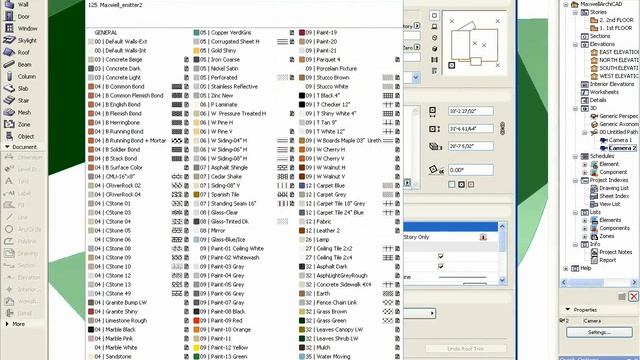Image resolution: width=640 pixels, height=360 pixels.
Task: Collapse the Elevations tree node
Action: [575, 44]
